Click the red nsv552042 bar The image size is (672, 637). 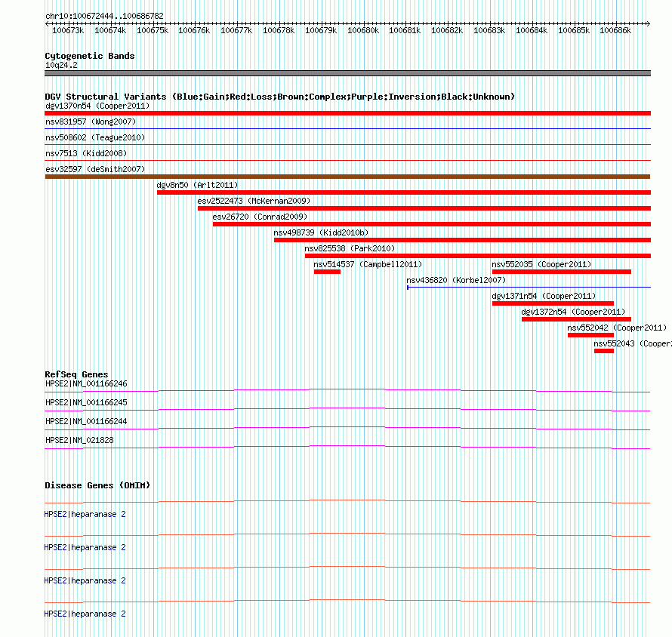[x=590, y=335]
